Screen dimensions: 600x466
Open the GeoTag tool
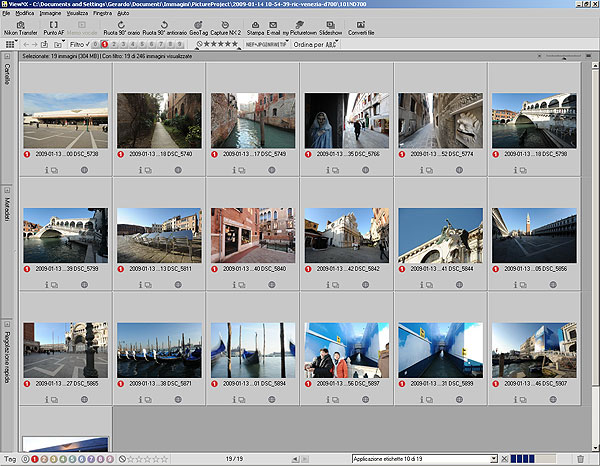tap(198, 28)
